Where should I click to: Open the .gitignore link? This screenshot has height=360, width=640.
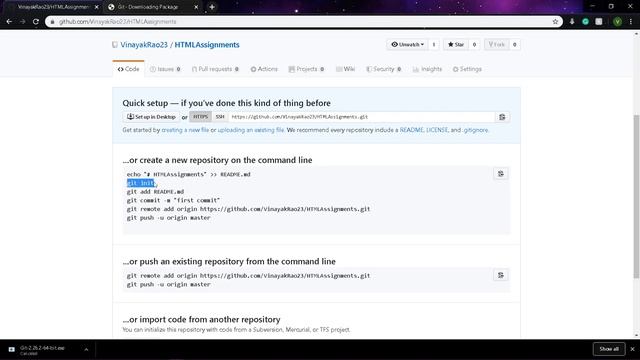pos(475,130)
